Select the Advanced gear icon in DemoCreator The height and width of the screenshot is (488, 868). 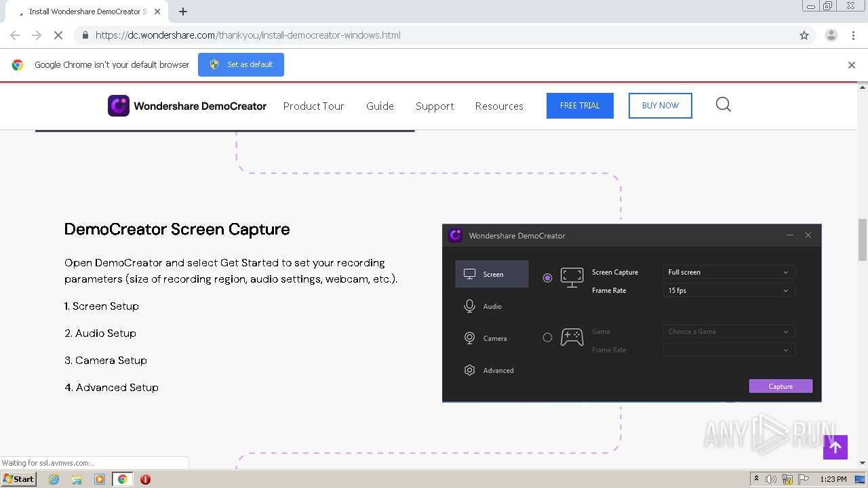point(469,370)
